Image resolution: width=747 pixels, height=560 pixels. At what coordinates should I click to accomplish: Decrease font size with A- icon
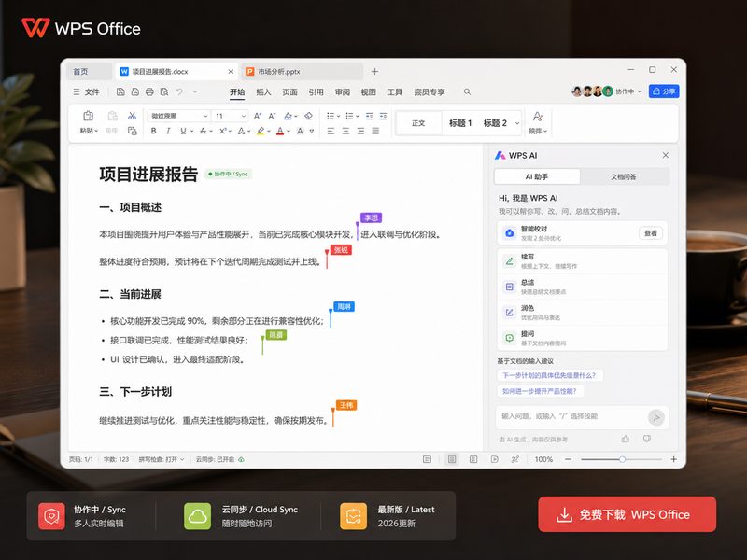tap(273, 116)
